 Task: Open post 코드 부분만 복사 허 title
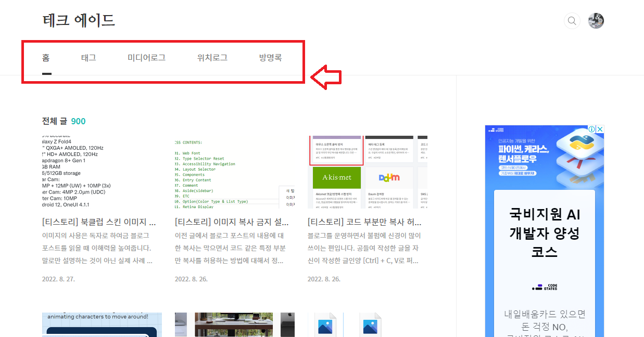coord(364,222)
